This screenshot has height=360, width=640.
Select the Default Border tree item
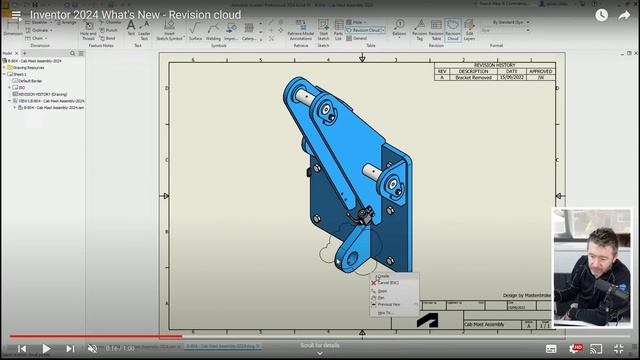click(x=27, y=81)
